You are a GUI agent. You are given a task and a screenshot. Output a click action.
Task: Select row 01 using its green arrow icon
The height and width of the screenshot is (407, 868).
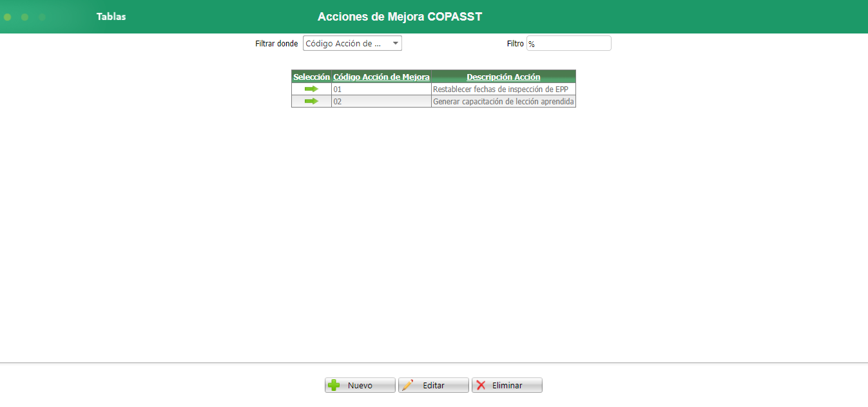click(311, 89)
